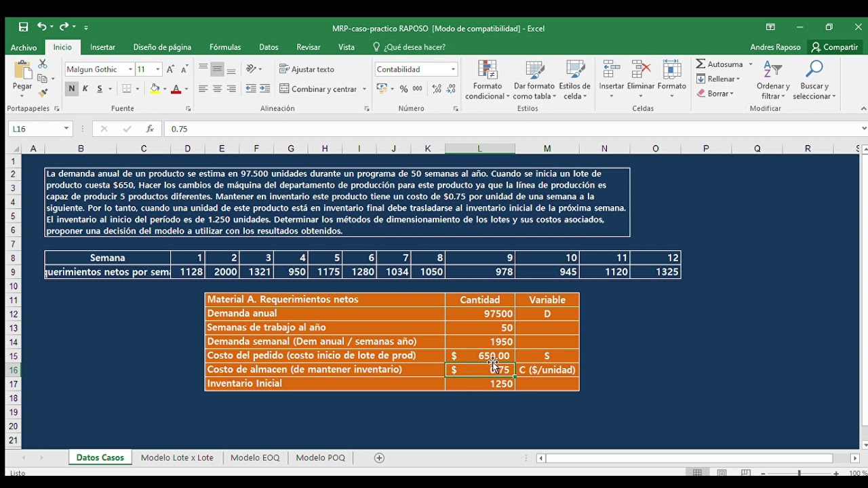Switch to the Modelo EOQ sheet tab

255,458
